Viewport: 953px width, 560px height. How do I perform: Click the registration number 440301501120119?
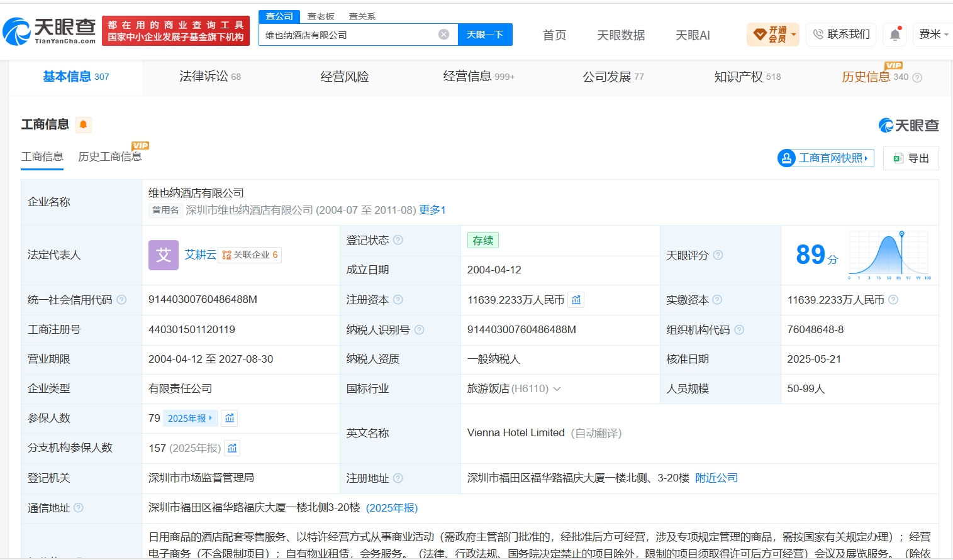192,329
